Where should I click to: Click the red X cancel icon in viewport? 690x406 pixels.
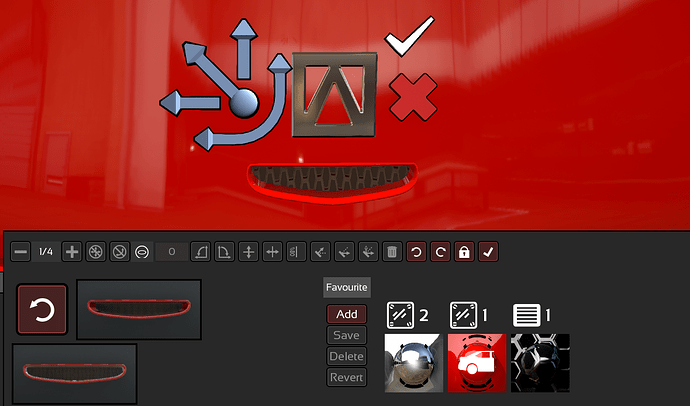pos(413,97)
